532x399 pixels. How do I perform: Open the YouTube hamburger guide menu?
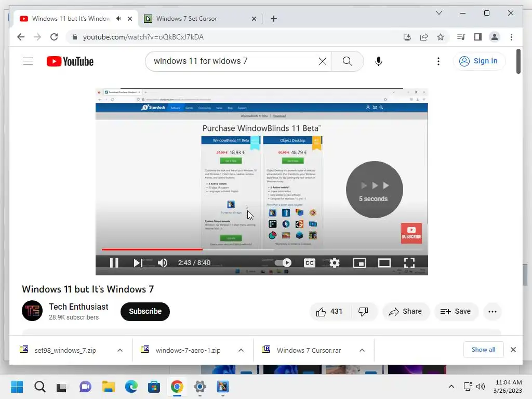coord(28,61)
